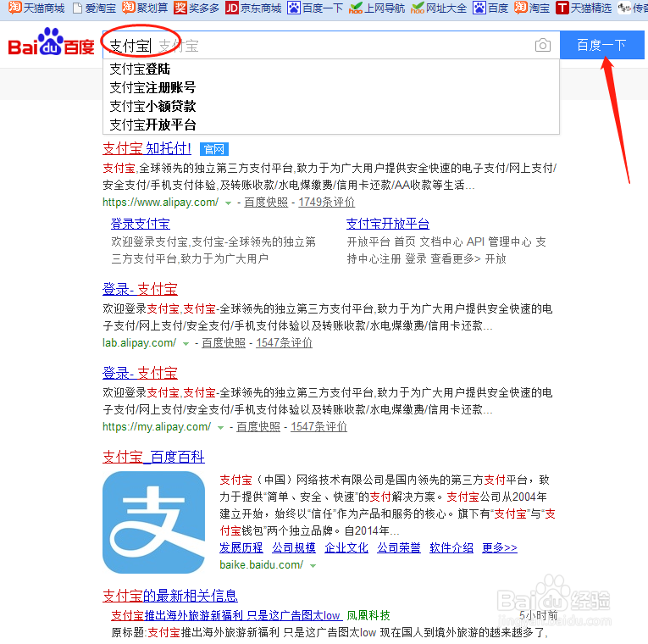Viewport: 648px width, 644px height.
Task: Open the 百度 bookmark next to 淘宝
Action: (490, 8)
